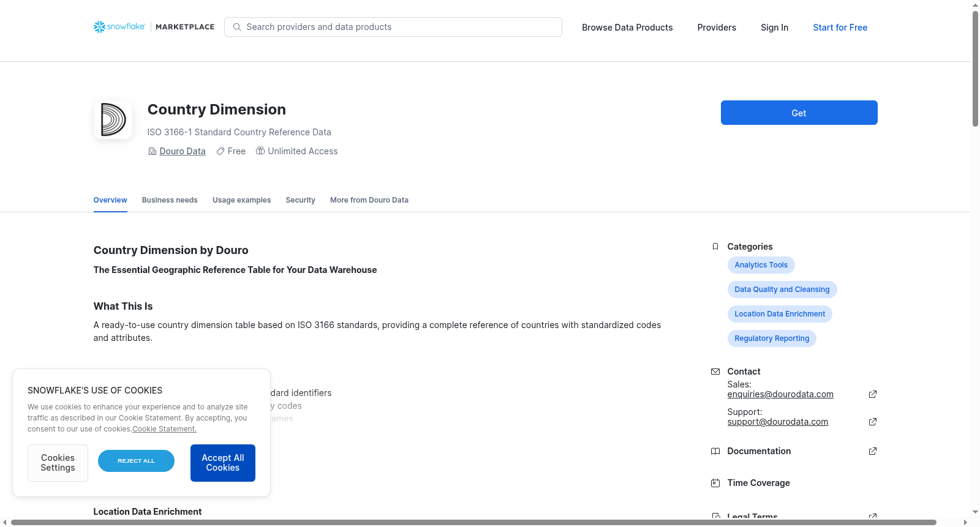Screen dimensions: 980x527
Task: Focus the search providers and data products field
Action: click(x=393, y=27)
